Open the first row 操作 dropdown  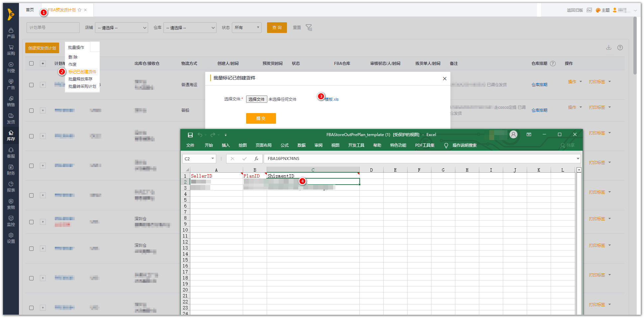(x=575, y=81)
